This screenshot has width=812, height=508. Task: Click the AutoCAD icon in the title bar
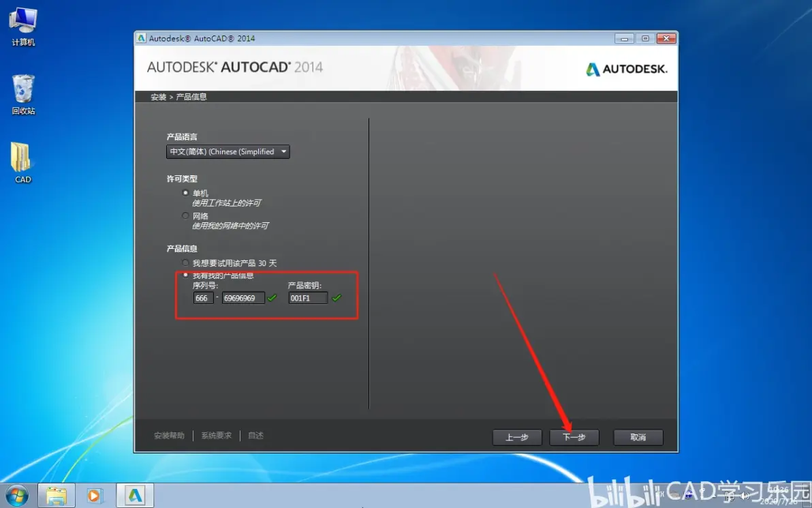point(141,38)
